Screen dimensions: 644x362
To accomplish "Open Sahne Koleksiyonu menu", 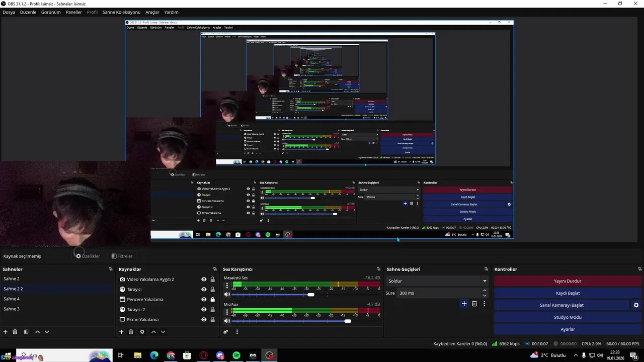I will pyautogui.click(x=121, y=12).
